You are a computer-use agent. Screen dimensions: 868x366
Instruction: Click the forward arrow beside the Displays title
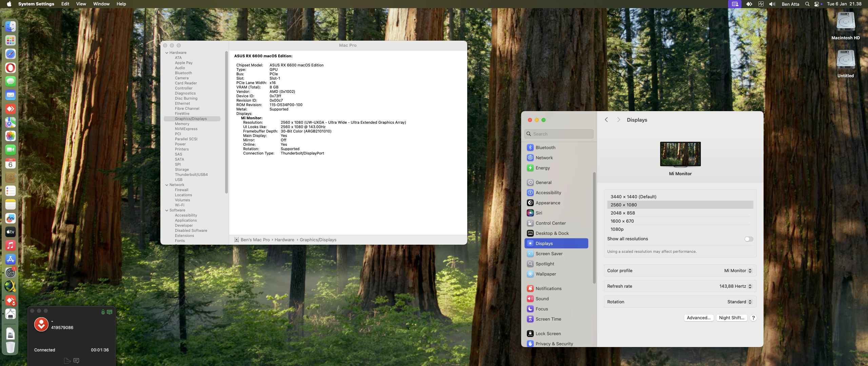pos(618,120)
